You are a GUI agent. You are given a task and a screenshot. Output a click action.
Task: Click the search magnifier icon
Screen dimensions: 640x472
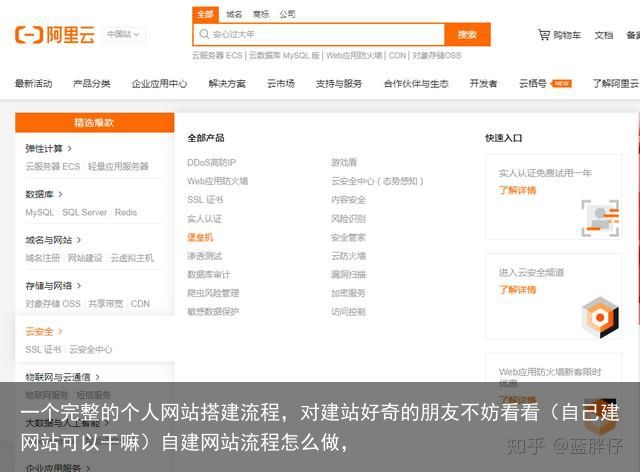coord(204,34)
